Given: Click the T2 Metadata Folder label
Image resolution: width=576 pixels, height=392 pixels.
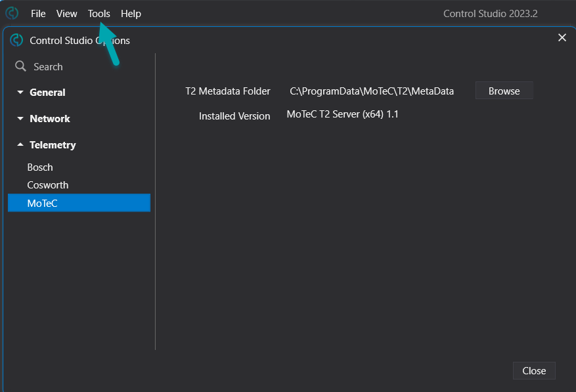Looking at the screenshot, I should tap(228, 91).
